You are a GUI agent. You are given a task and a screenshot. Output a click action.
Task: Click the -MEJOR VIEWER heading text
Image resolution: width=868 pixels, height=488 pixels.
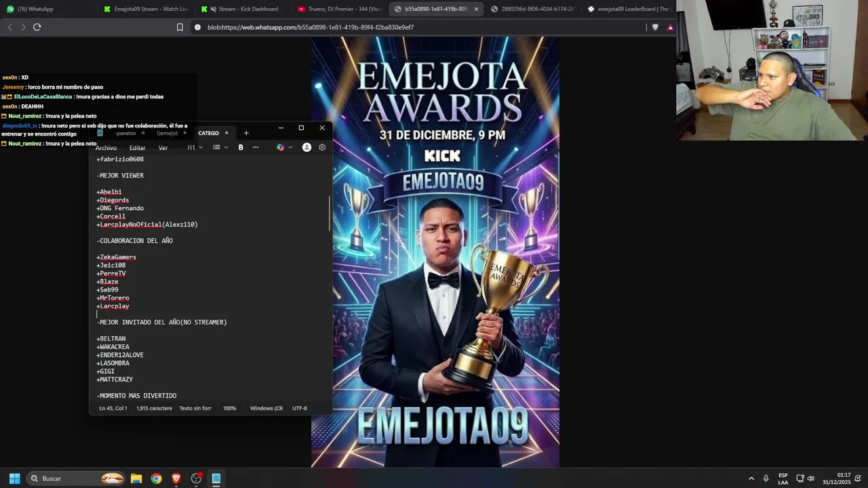tap(120, 176)
